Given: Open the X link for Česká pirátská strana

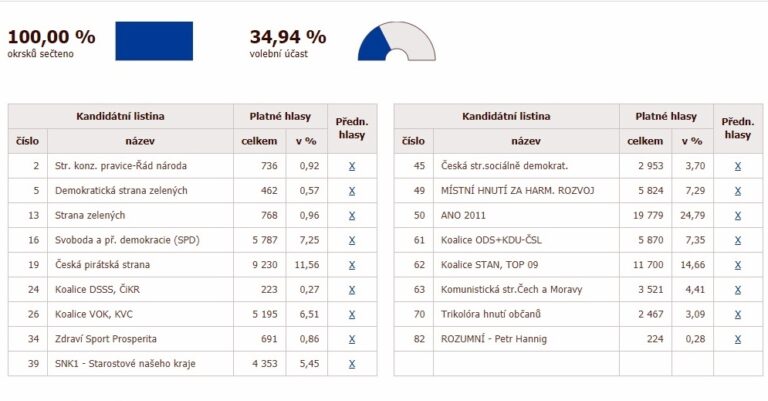Looking at the screenshot, I should click(x=352, y=265).
